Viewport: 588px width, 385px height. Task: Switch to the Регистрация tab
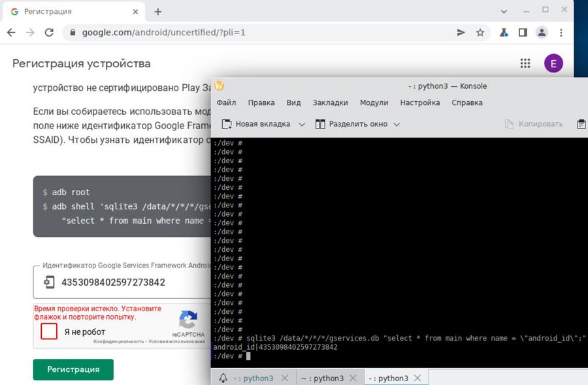point(75,12)
